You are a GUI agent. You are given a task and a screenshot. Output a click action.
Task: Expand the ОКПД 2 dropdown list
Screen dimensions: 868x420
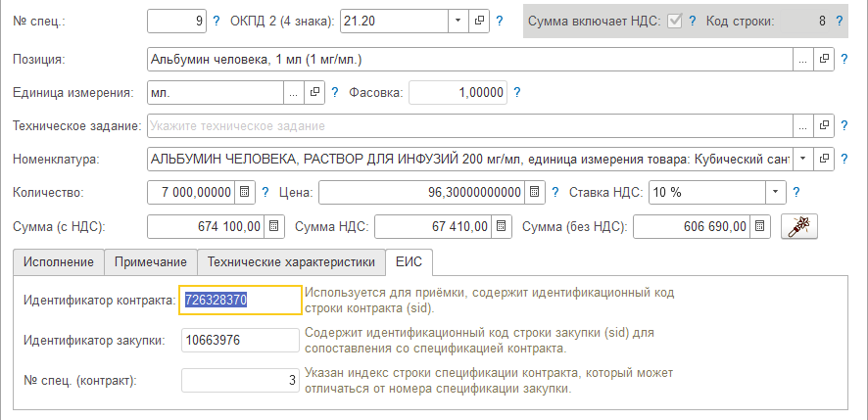(x=458, y=21)
